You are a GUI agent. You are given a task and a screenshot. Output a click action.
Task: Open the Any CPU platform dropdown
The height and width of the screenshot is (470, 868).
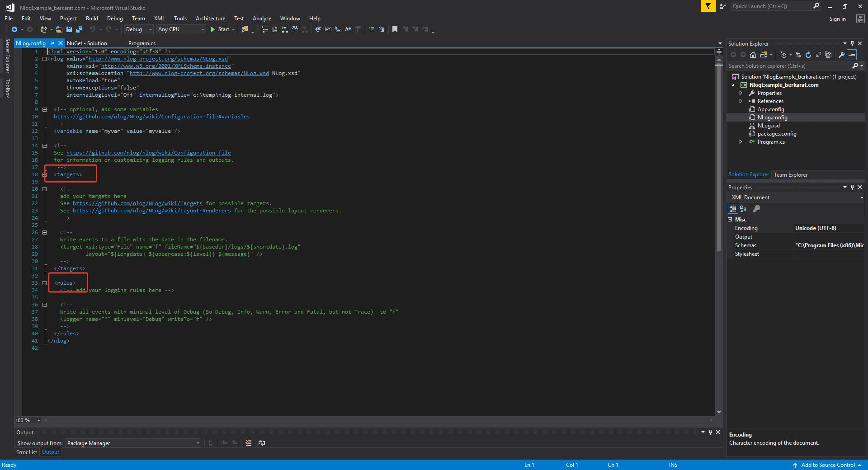[181, 29]
